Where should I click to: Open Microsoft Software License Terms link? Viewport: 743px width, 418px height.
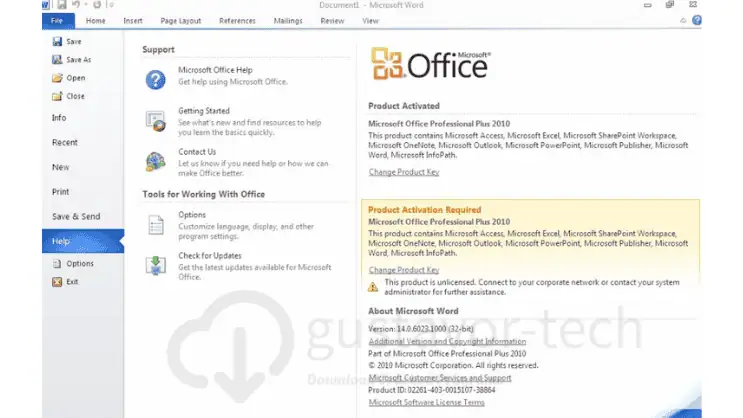pyautogui.click(x=426, y=402)
